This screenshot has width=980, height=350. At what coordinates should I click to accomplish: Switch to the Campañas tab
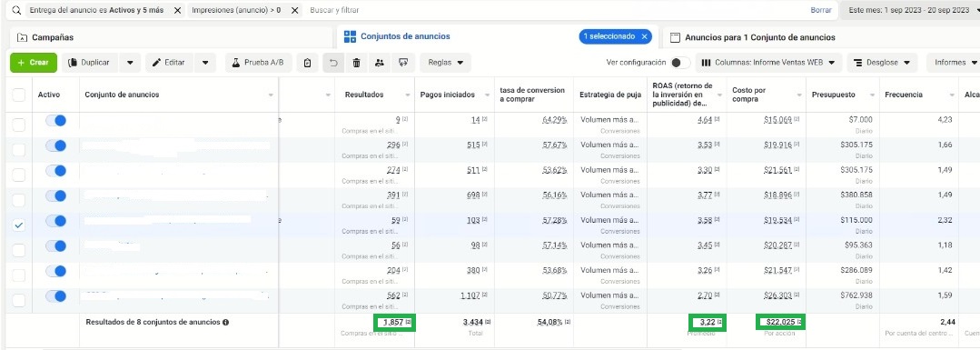172,37
